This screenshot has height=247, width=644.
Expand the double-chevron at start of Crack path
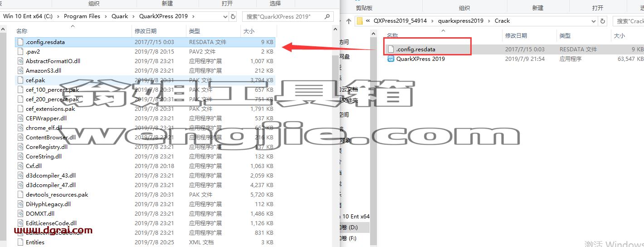coord(368,21)
